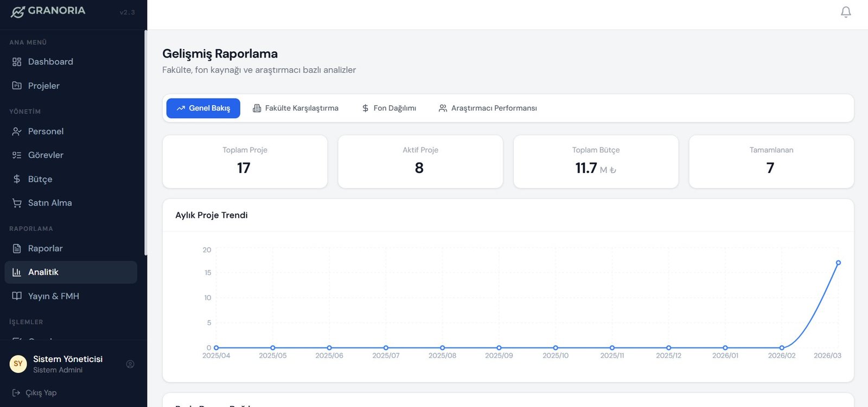Open Dashboard from the sidebar
Screen dimensions: 868x407
(50, 62)
